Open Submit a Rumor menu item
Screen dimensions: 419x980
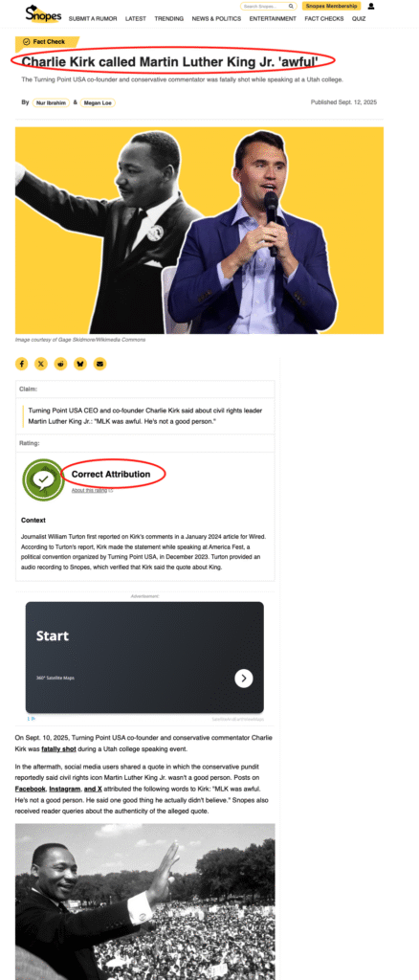pos(93,19)
